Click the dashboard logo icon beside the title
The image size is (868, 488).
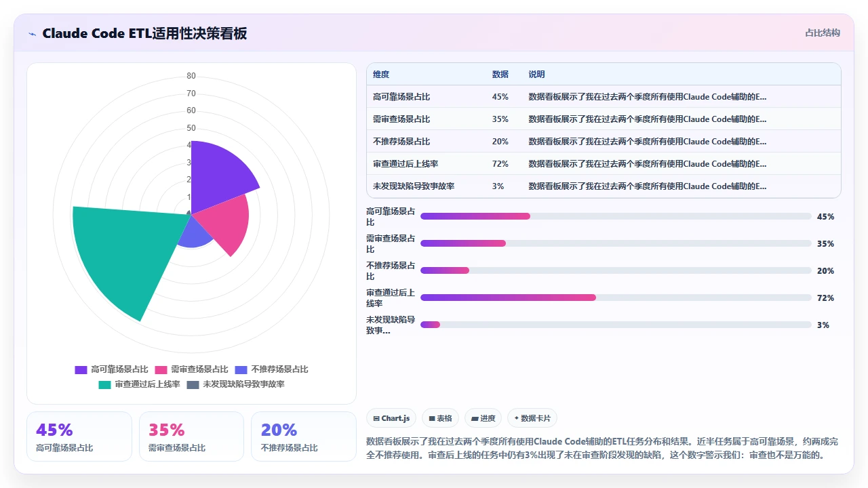(33, 34)
